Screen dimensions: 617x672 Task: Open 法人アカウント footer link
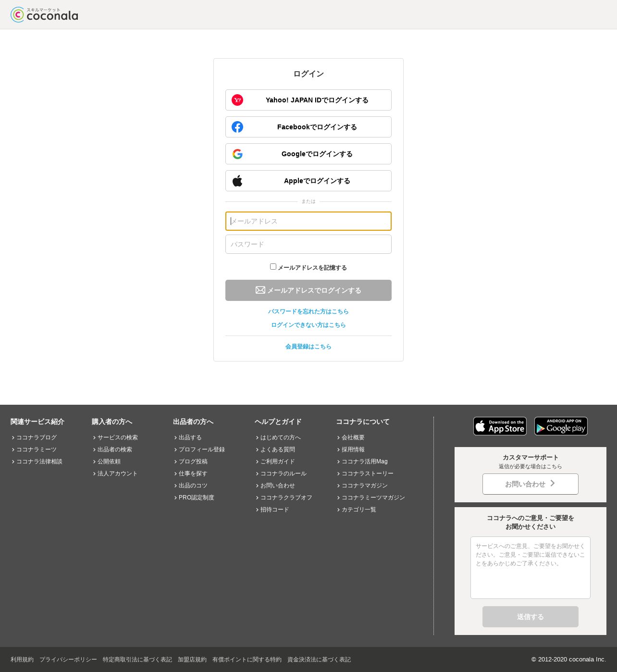(118, 473)
